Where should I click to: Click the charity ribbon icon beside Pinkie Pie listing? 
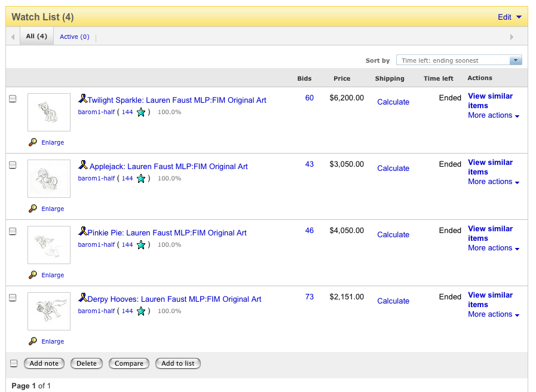point(82,231)
